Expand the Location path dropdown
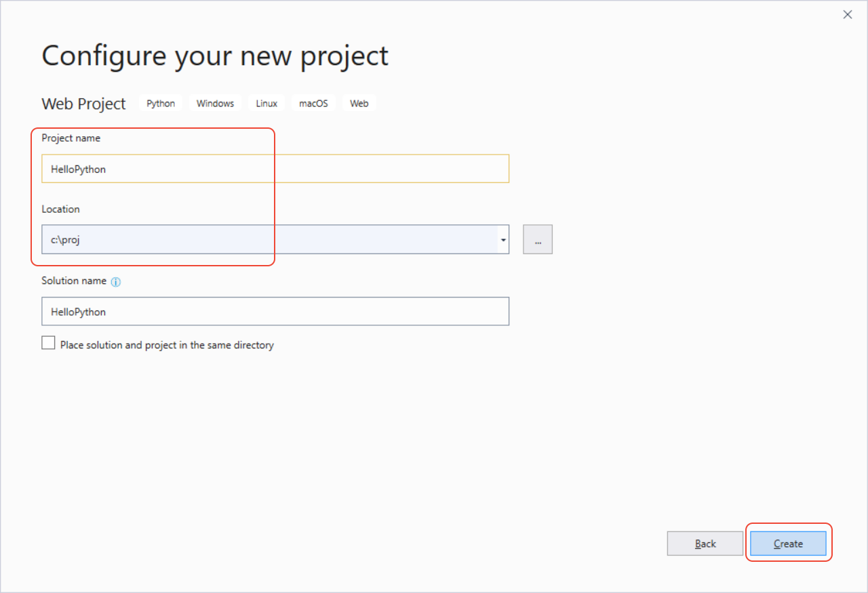The image size is (868, 593). [x=502, y=239]
